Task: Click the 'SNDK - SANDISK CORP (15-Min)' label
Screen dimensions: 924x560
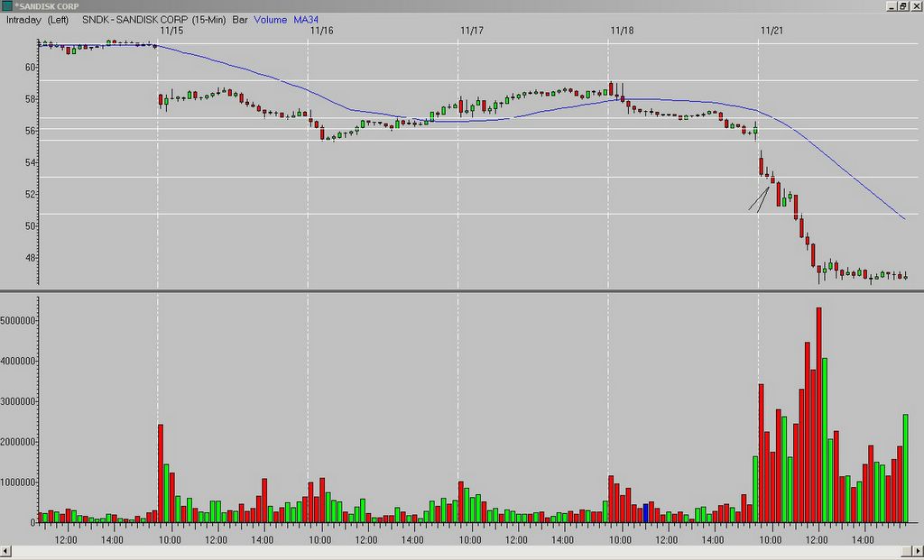Action: (153, 20)
